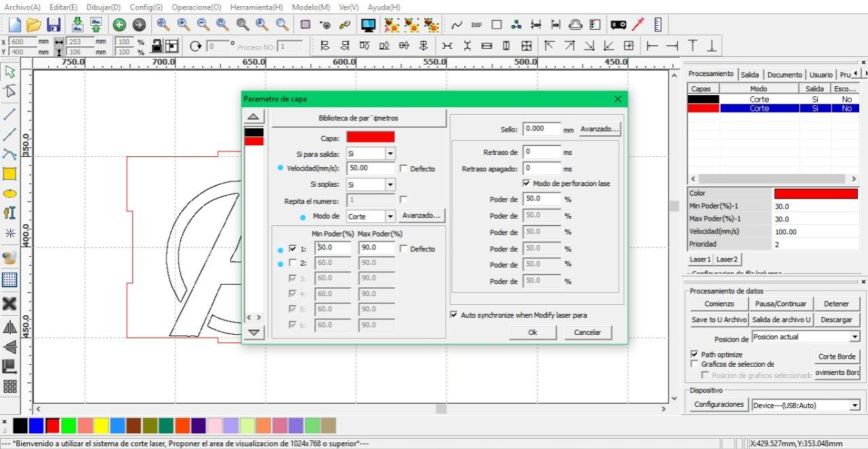Open the Device USB Auto dropdown

(x=854, y=406)
